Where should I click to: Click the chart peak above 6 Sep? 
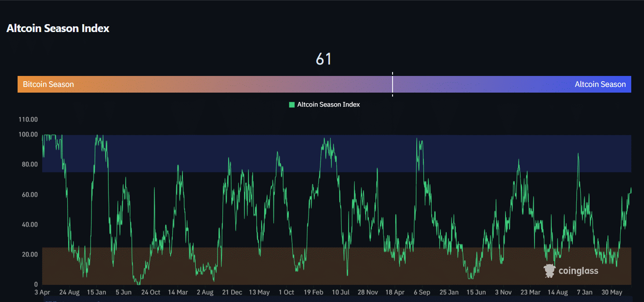click(417, 138)
